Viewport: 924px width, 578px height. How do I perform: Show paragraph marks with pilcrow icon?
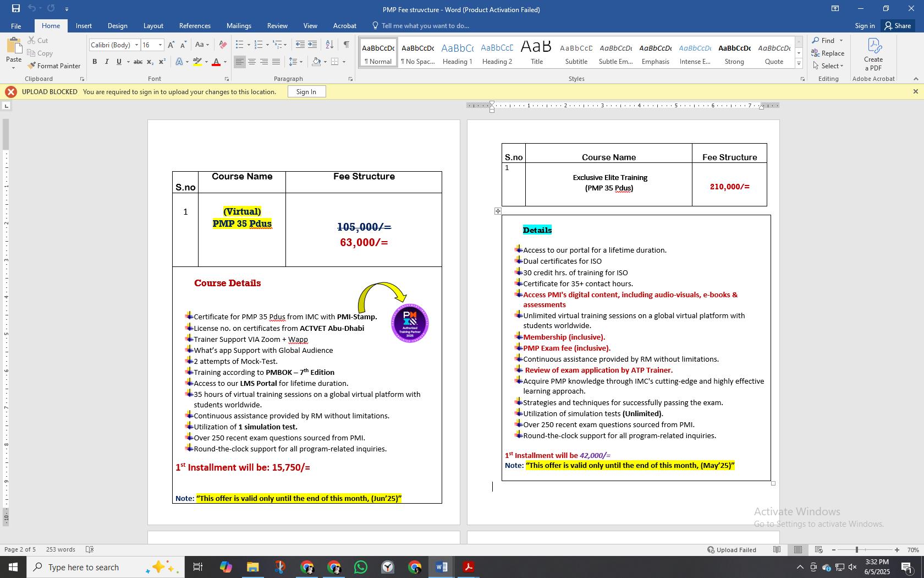pos(346,45)
